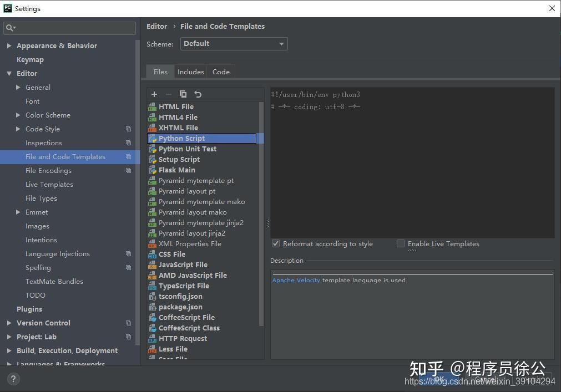Uncheck Reformat according to style
Viewport: 561px width, 392px height.
pos(276,243)
